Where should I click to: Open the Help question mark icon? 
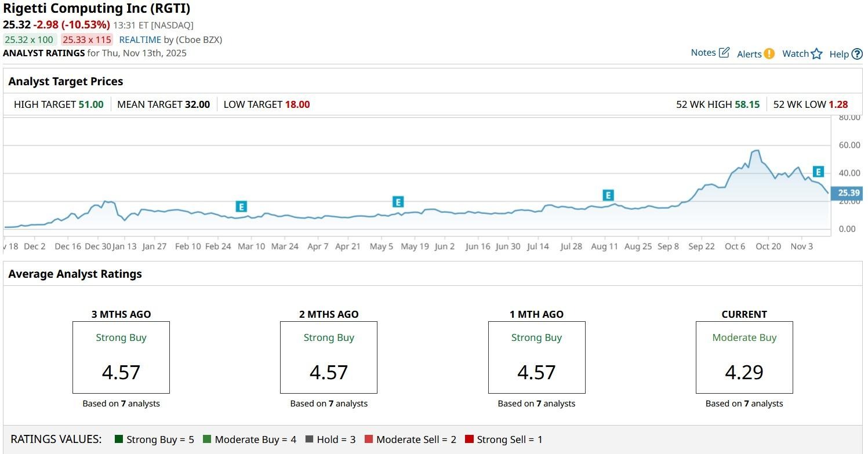click(x=858, y=54)
